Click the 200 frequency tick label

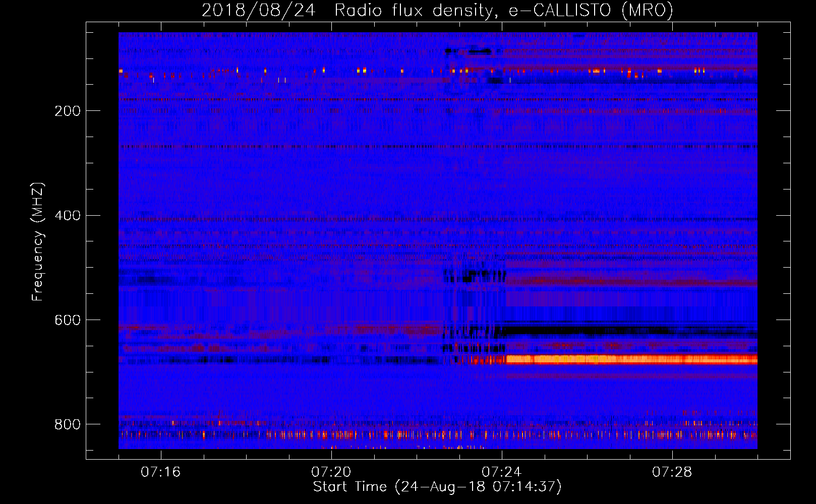point(67,111)
